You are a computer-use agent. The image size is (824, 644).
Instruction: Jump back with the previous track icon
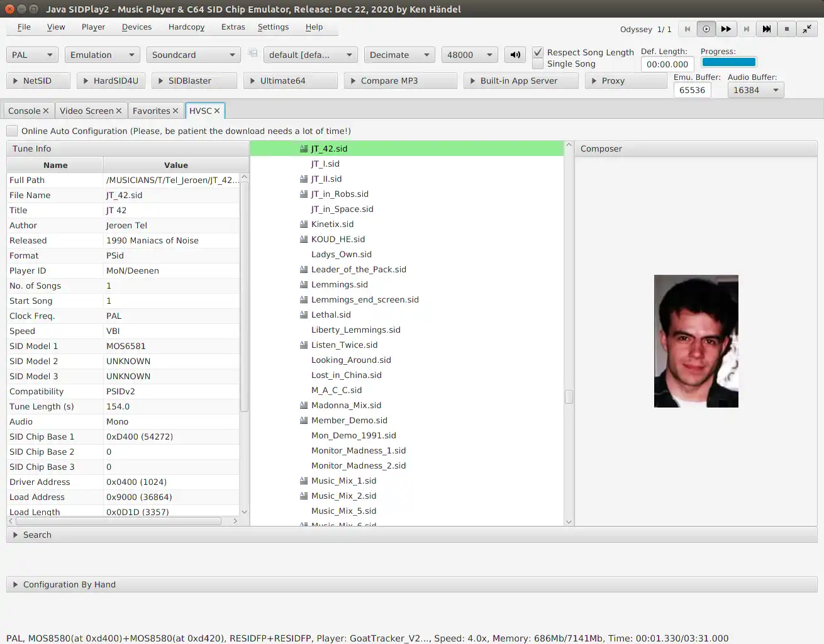tap(686, 29)
